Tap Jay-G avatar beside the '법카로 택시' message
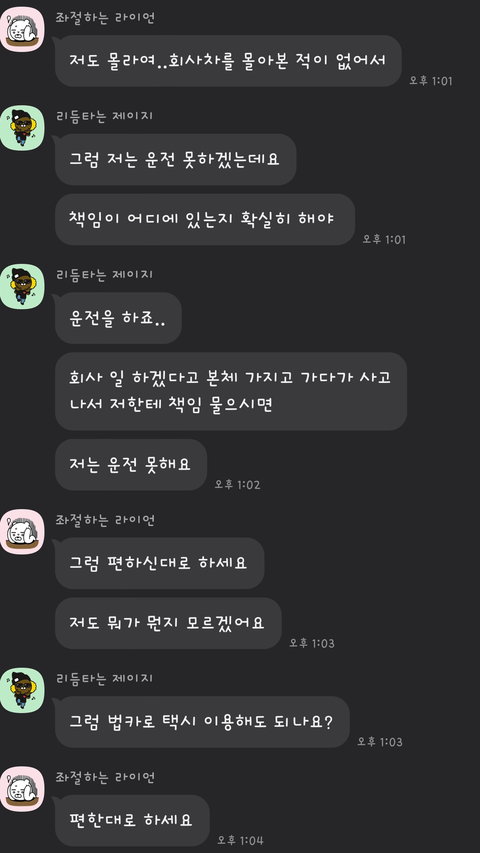This screenshot has height=853, width=480. coord(22,691)
